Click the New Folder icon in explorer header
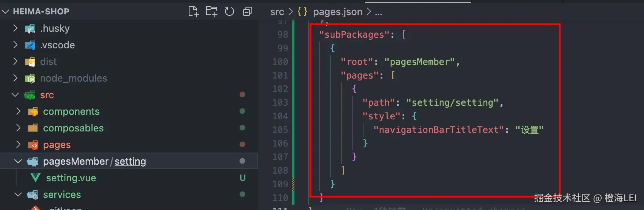Viewport: 644px width, 210px height. (211, 11)
